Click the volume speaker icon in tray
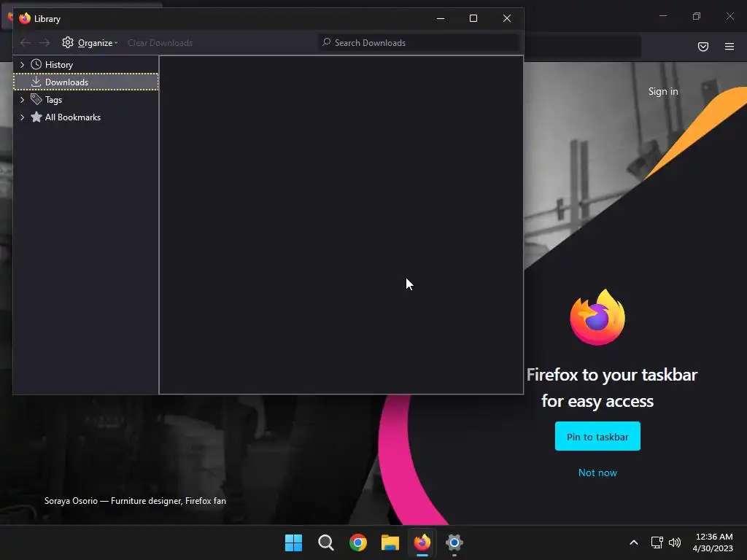The width and height of the screenshot is (747, 560). click(x=675, y=542)
